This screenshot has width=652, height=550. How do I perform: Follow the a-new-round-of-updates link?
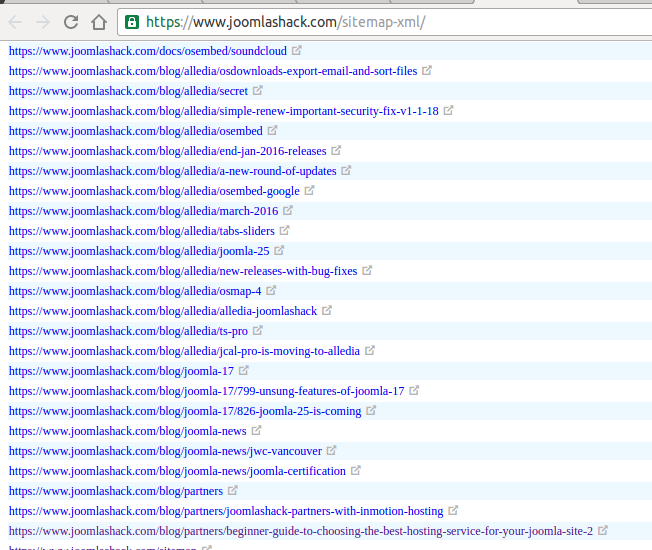tap(173, 171)
